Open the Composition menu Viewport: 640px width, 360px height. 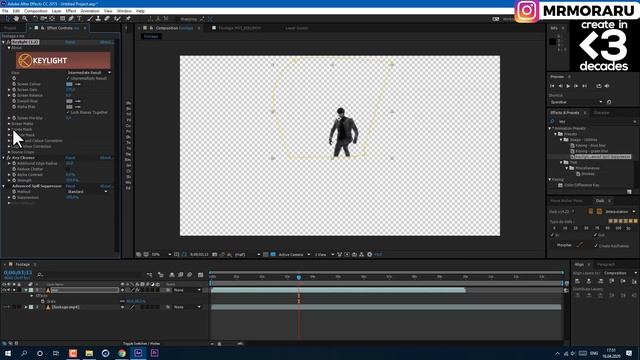pyautogui.click(x=36, y=11)
